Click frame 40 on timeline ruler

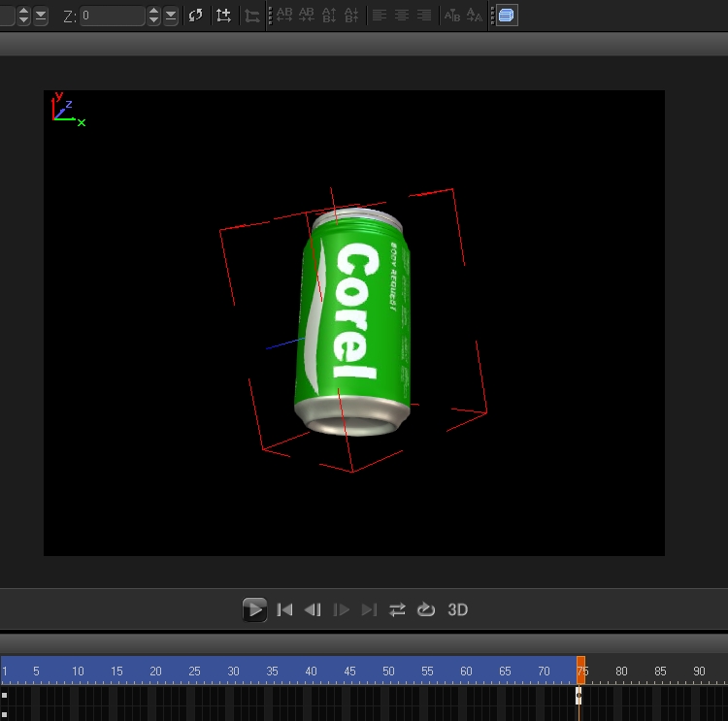311,672
